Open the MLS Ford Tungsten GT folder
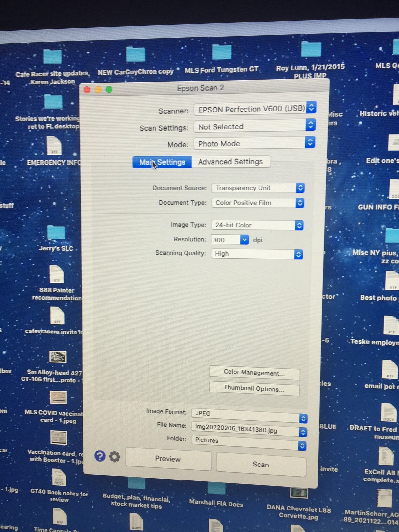 pos(222,53)
